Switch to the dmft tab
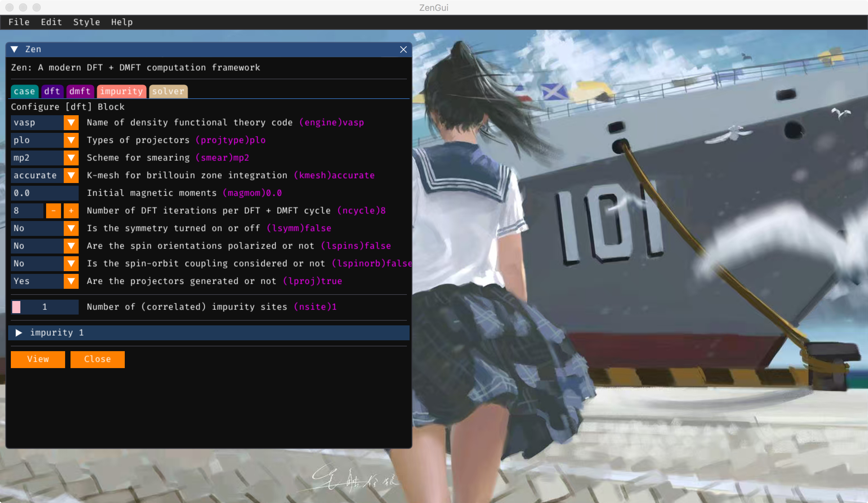 click(80, 91)
